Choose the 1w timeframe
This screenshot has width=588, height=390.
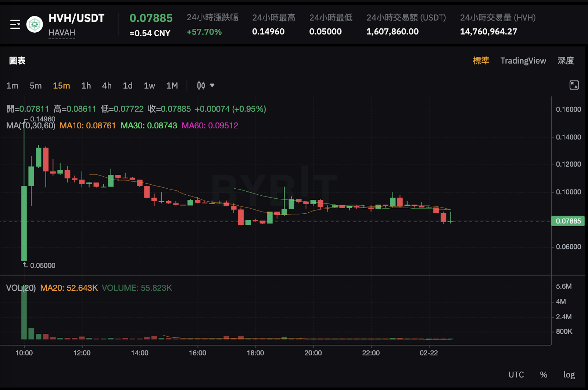tap(149, 86)
